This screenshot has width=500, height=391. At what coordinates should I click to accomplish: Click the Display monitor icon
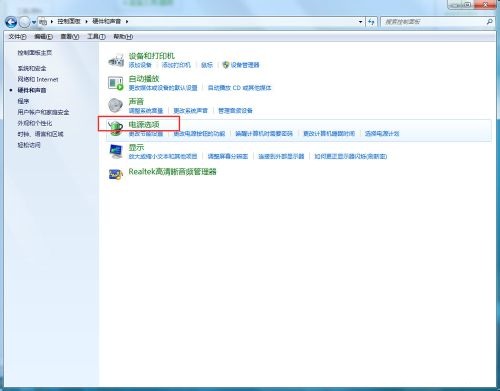click(x=116, y=151)
